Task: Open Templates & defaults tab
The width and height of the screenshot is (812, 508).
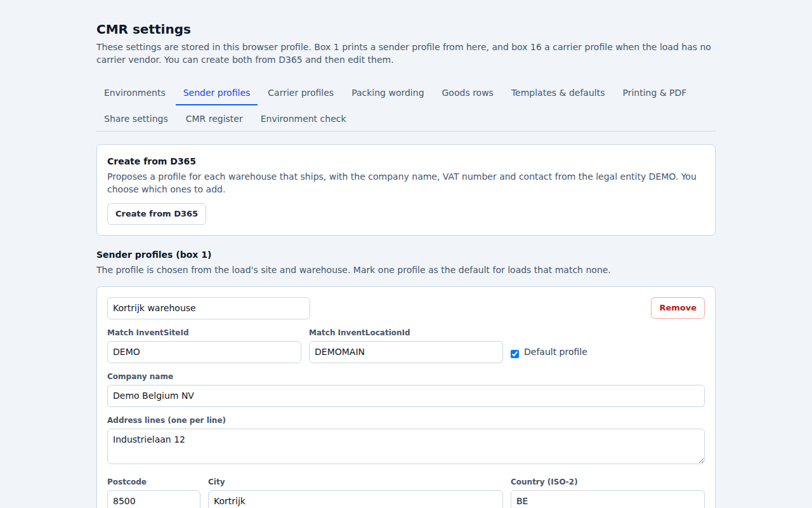Action: tap(558, 93)
